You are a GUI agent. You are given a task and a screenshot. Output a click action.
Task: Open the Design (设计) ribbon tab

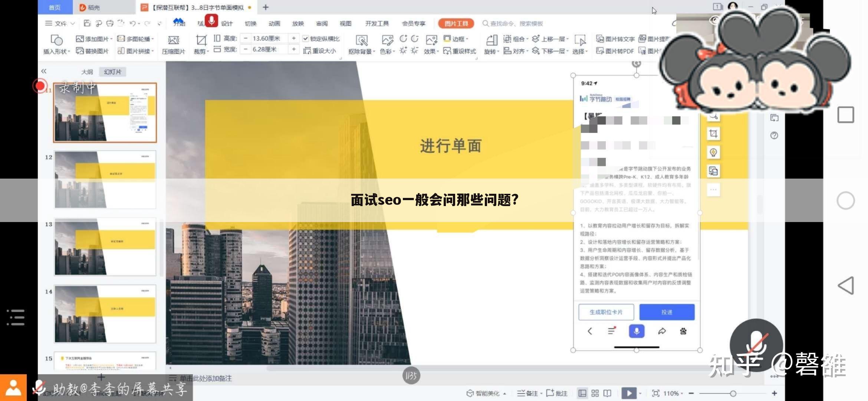pos(227,23)
